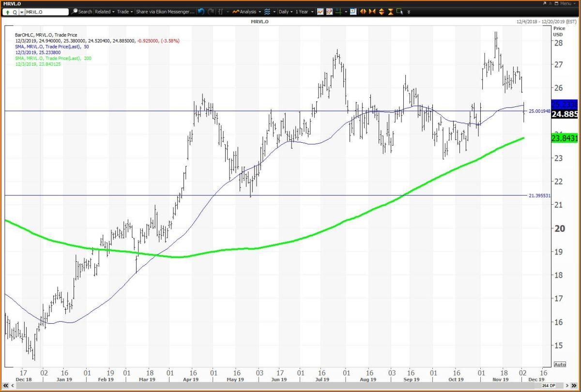Click Share via Eikon Messenger
This screenshot has width=581, height=392.
coord(165,11)
